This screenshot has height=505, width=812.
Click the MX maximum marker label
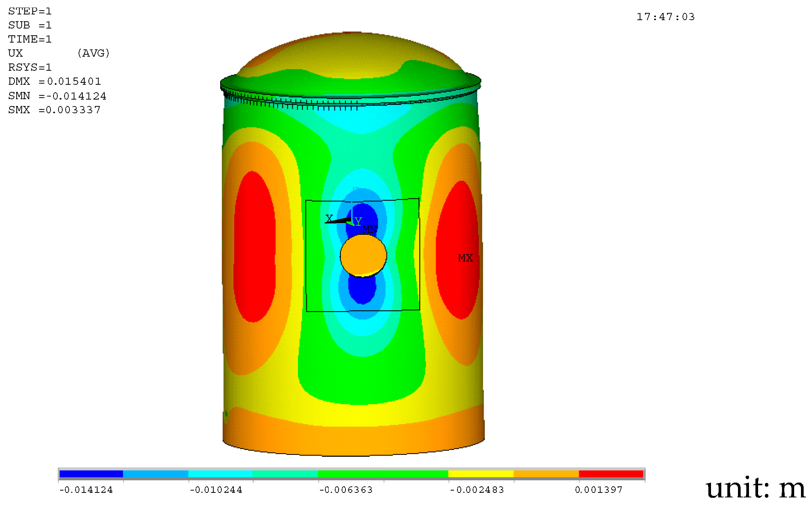(x=465, y=258)
